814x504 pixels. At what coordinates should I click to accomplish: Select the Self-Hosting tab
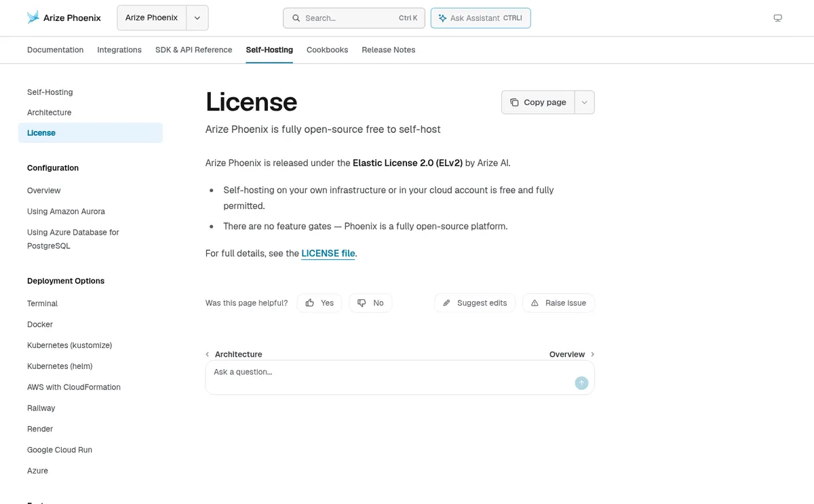(x=269, y=50)
